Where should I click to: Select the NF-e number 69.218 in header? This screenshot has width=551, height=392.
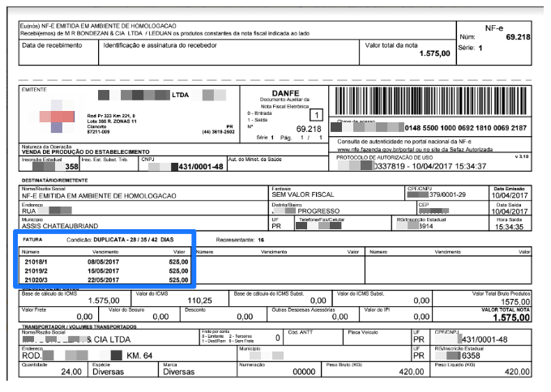pyautogui.click(x=517, y=37)
